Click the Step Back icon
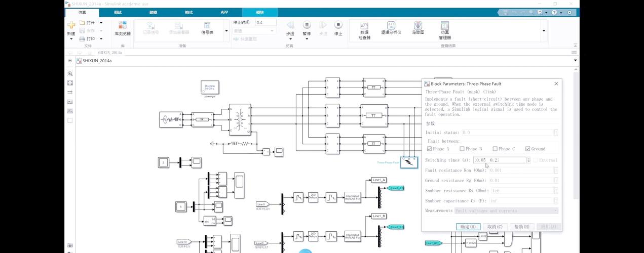 pyautogui.click(x=290, y=25)
